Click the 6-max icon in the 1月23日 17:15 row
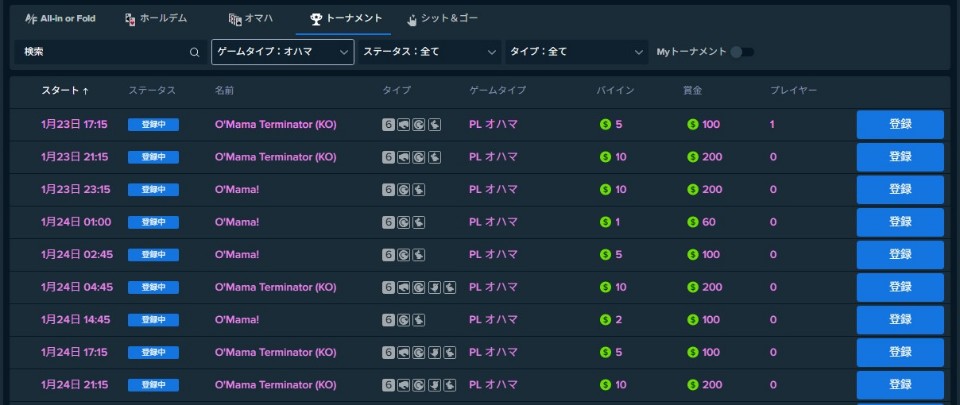Screen dimensions: 960x405 pyautogui.click(x=388, y=125)
